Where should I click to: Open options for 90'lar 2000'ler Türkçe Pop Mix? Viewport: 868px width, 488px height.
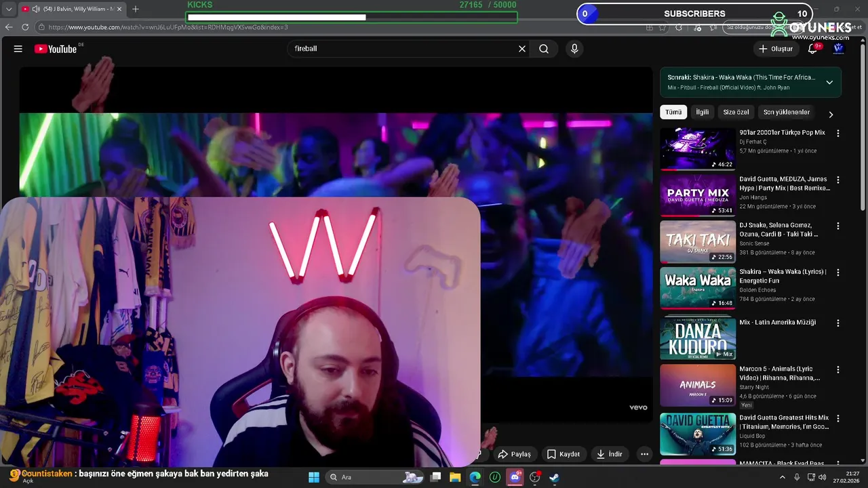click(837, 134)
